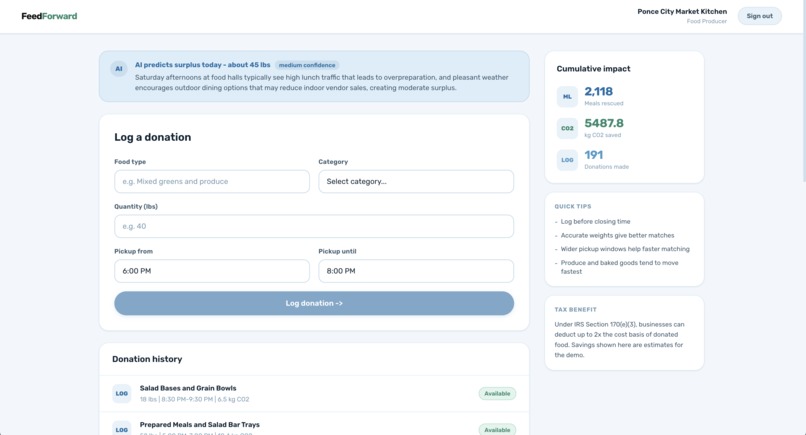Image resolution: width=806 pixels, height=435 pixels.
Task: Click the 2,118 meals rescued value
Action: (x=598, y=92)
